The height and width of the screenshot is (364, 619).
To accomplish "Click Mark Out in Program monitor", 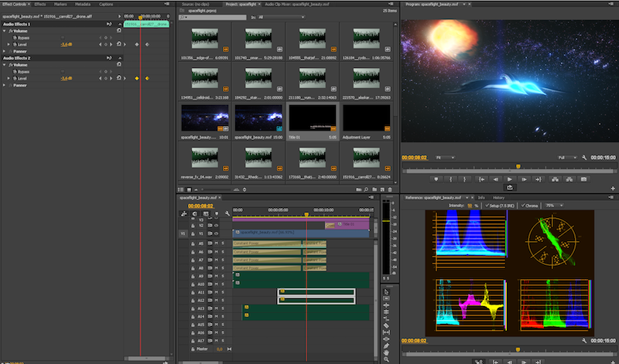I will click(465, 179).
